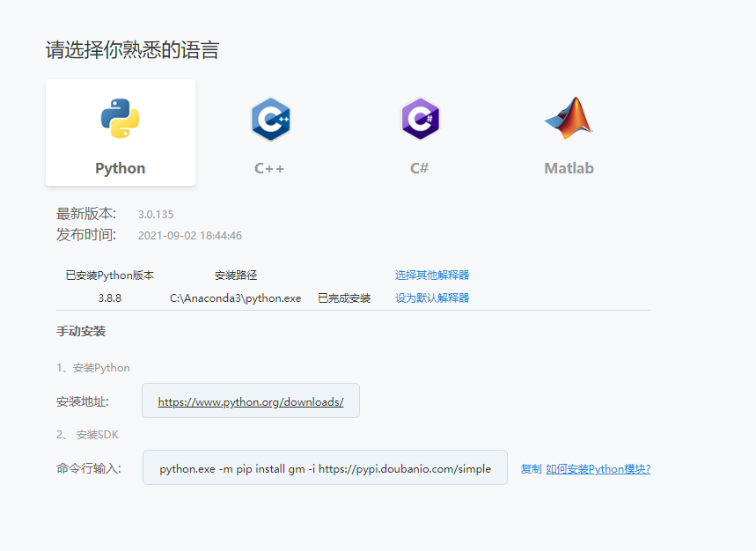Click the 复制 copy link
Screen dimensions: 756x551
532,469
